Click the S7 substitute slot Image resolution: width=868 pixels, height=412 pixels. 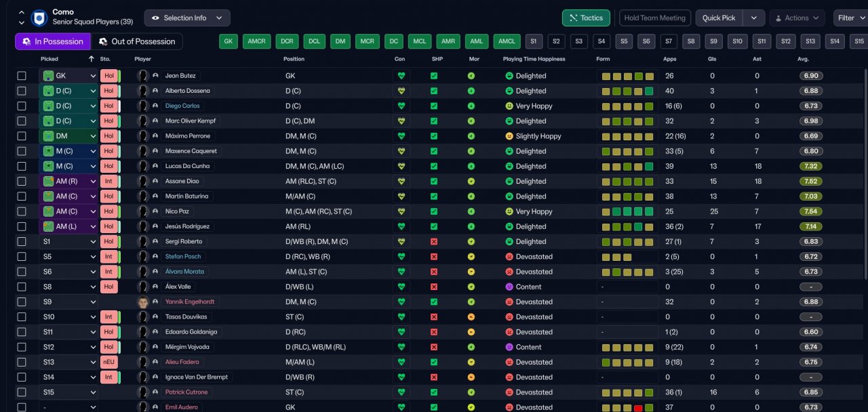669,41
